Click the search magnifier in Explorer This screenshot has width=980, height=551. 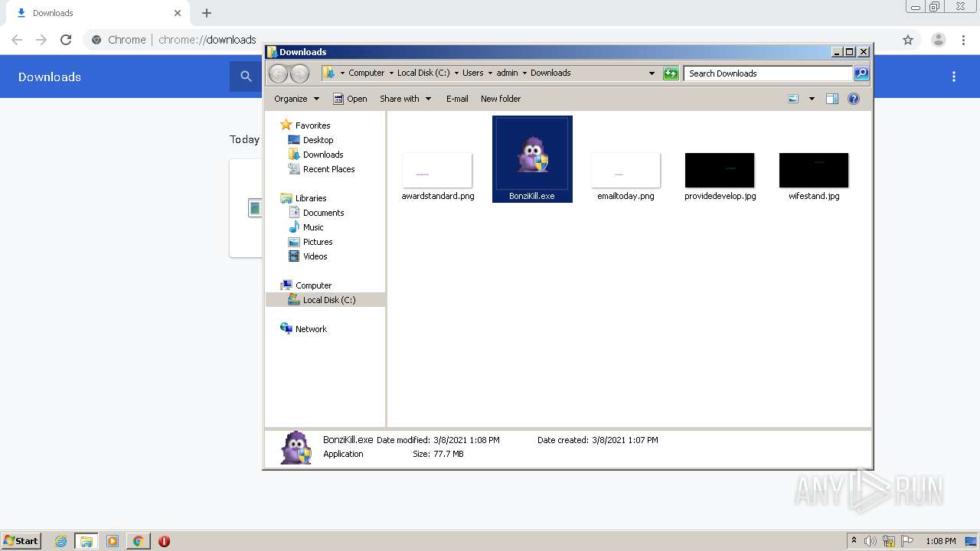861,73
